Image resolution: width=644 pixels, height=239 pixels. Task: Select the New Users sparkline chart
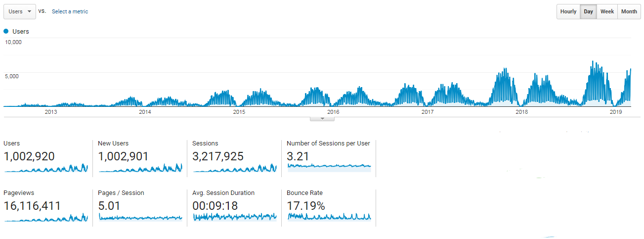[x=140, y=168]
